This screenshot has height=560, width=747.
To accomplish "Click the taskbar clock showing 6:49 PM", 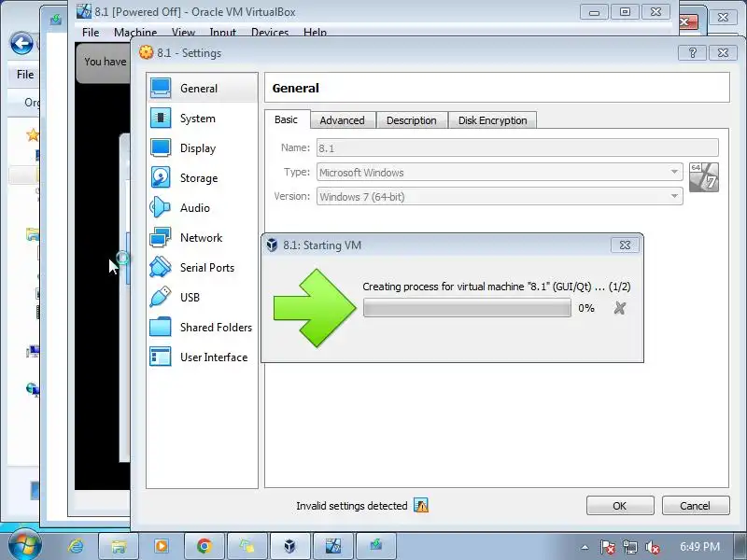I will click(699, 546).
